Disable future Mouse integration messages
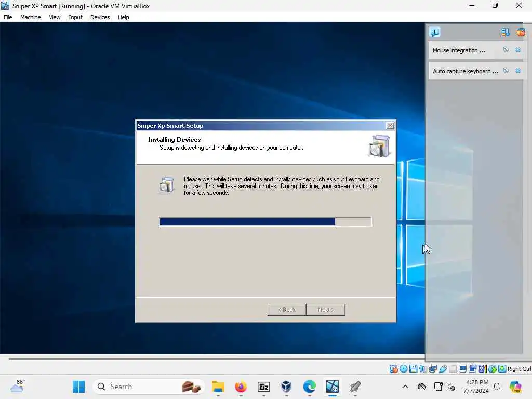 click(x=506, y=50)
